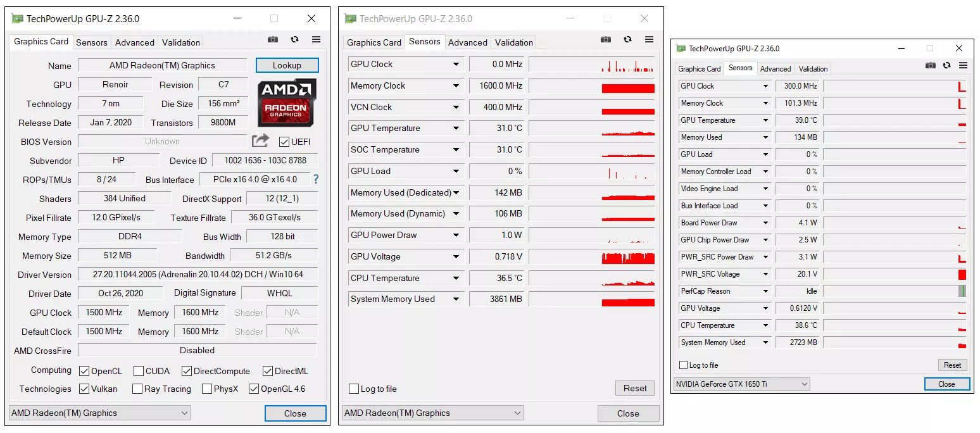Click the screenshot camera icon in the AMD Graphics Card window
The height and width of the screenshot is (433, 980).
[x=273, y=39]
